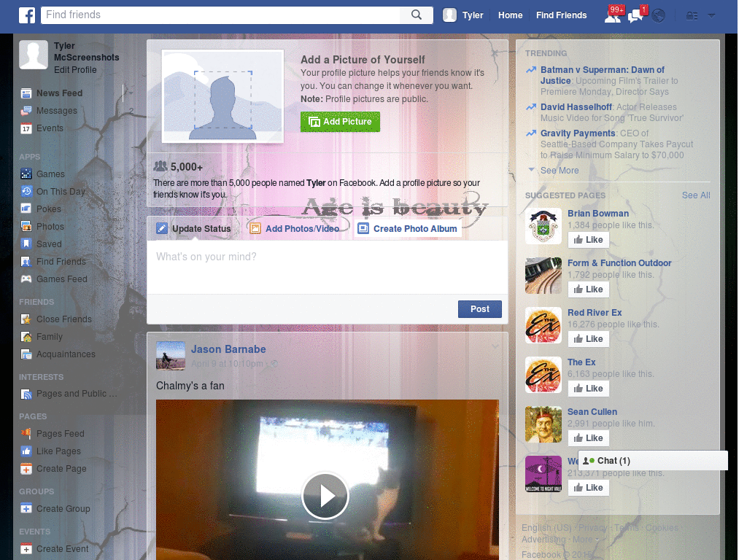Image resolution: width=747 pixels, height=560 pixels.
Task: Like the Welcome to Night Vale page
Action: 589,487
